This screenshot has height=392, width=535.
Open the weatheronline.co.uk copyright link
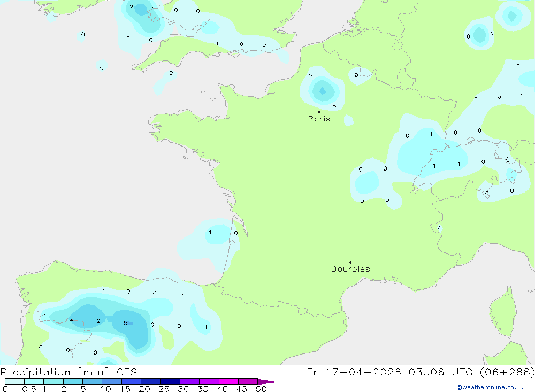490,387
